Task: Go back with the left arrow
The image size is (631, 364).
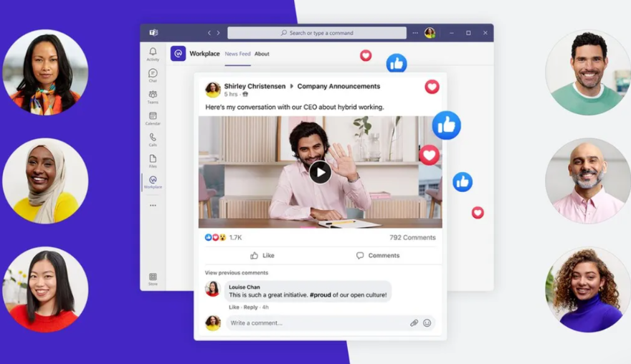Action: [209, 33]
